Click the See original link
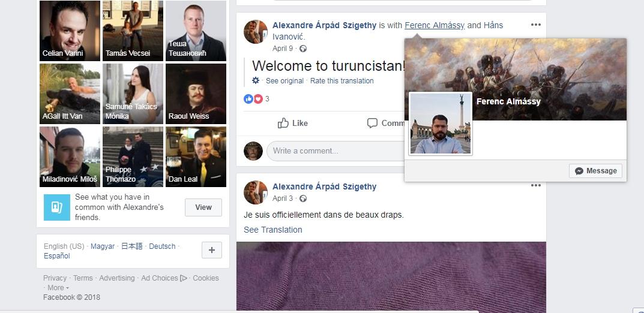644x313 pixels. coord(284,81)
